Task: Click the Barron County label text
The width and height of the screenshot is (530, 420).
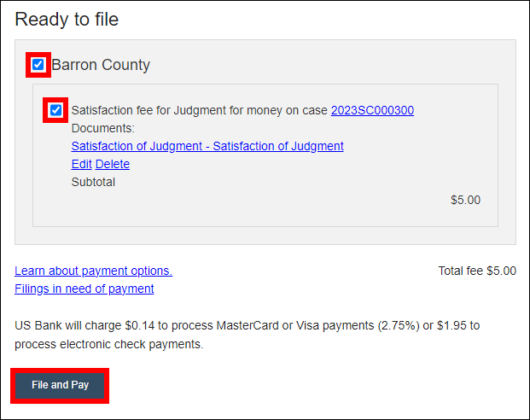Action: pos(101,65)
